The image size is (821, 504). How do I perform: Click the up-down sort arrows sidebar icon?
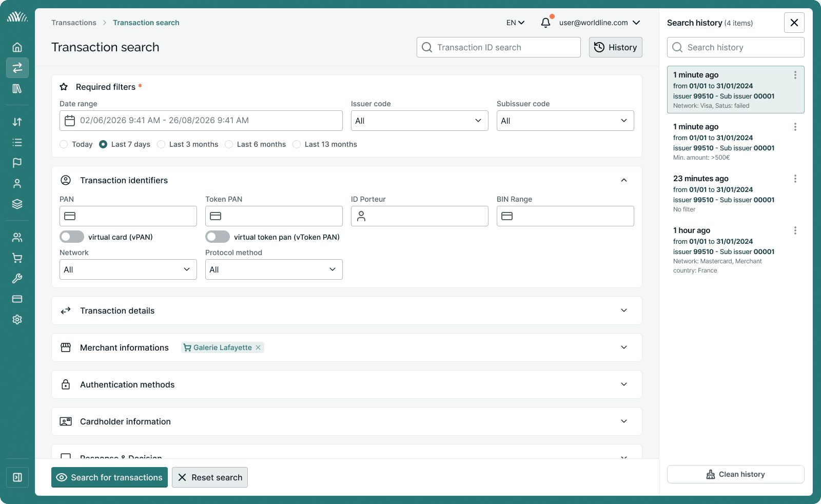(17, 122)
